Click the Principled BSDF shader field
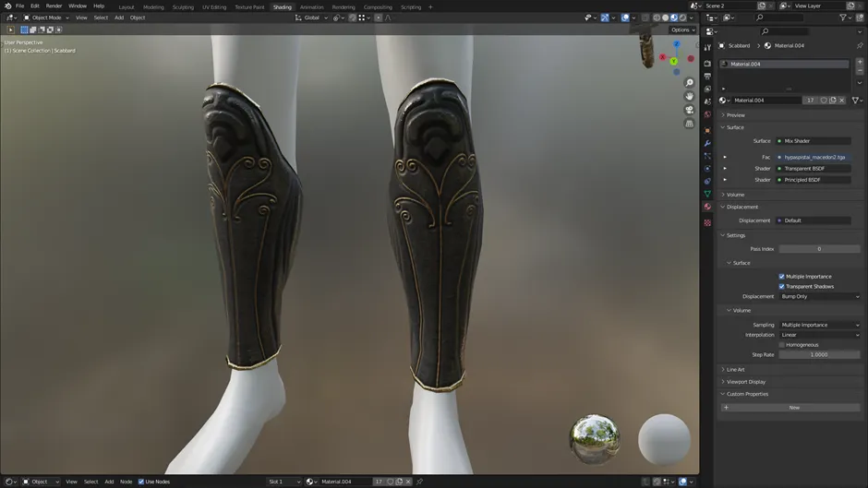 tap(813, 180)
